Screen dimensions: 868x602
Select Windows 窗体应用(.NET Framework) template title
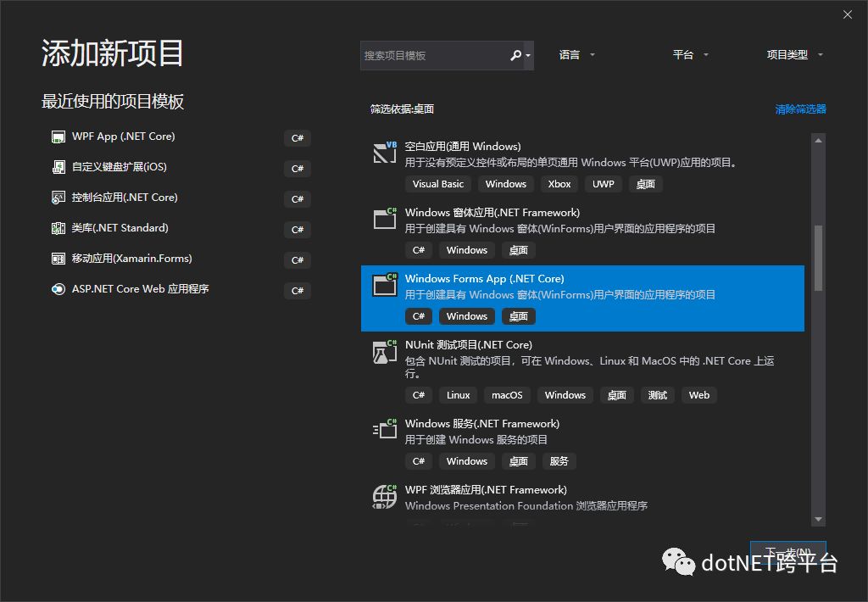492,213
